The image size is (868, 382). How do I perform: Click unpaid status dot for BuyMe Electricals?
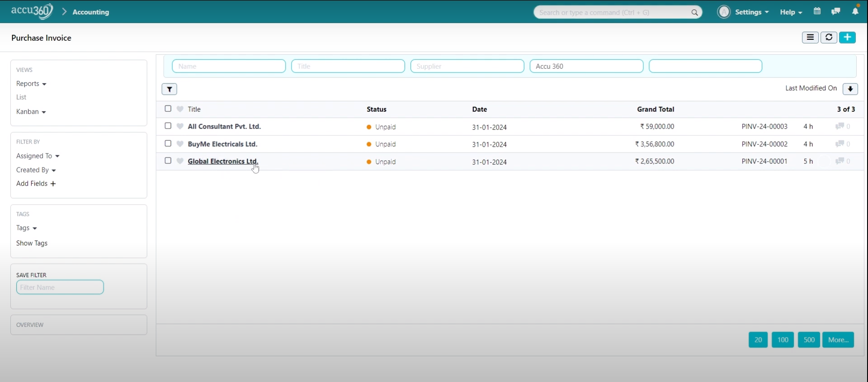click(x=369, y=144)
